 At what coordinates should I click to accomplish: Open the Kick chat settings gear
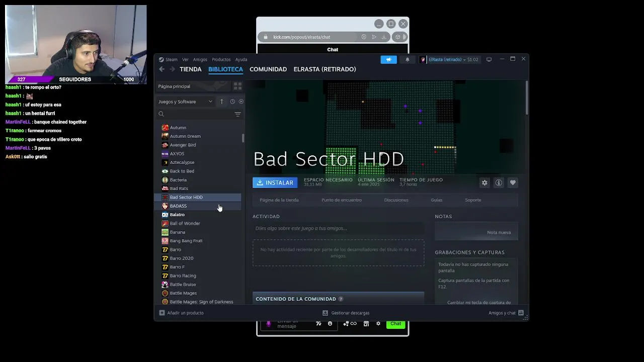378,324
